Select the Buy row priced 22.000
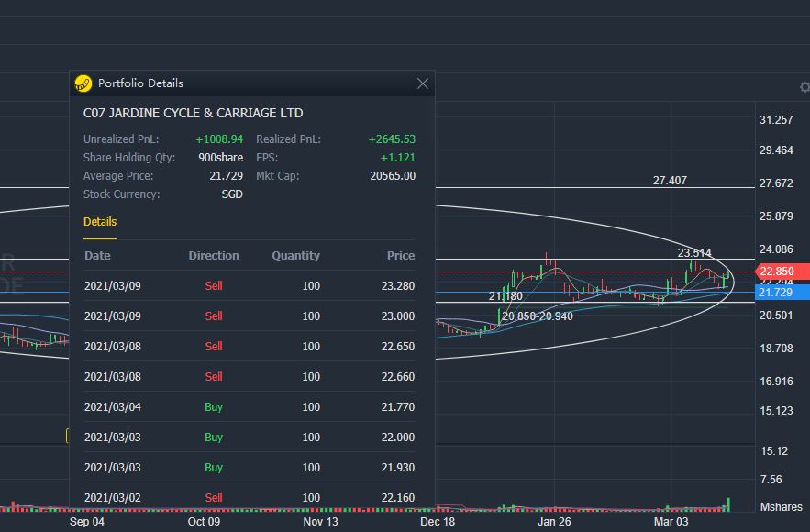 [249, 437]
